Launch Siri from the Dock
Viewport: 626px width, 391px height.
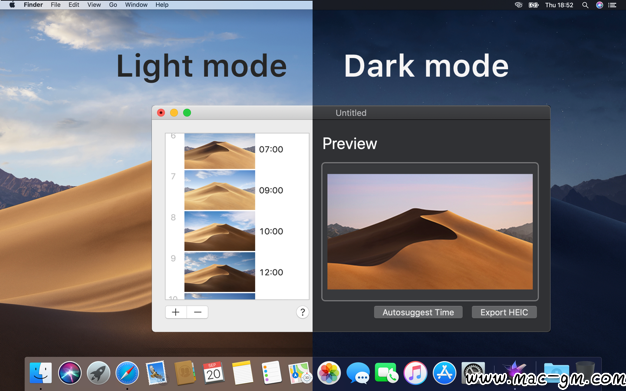click(x=69, y=373)
